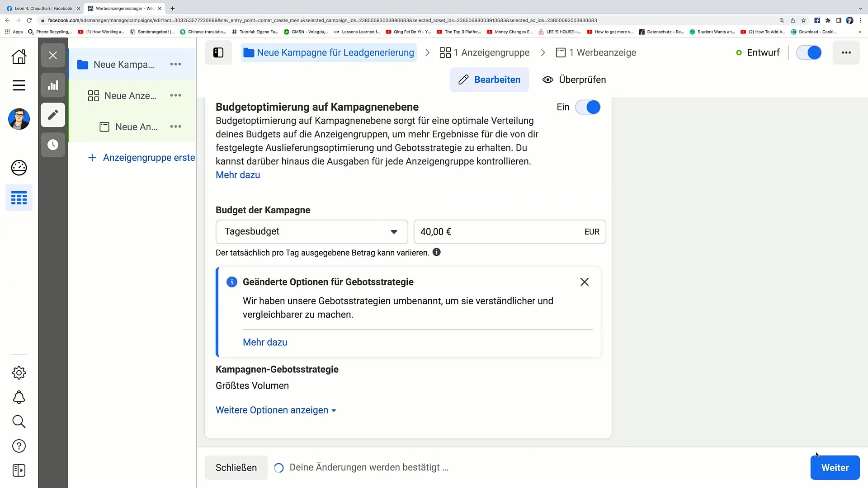Switch to Leon R. Chaudhari Facebook browser tab

43,8
